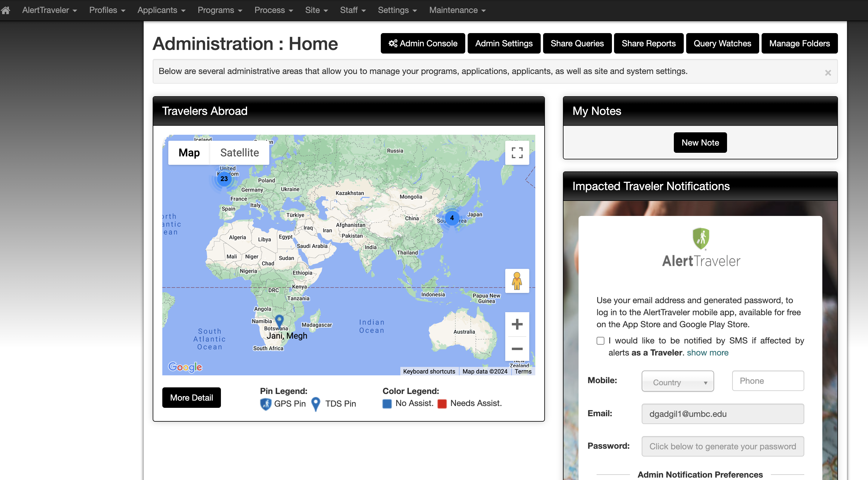Click the Street View pegman icon
This screenshot has width=868, height=480.
[x=517, y=281]
